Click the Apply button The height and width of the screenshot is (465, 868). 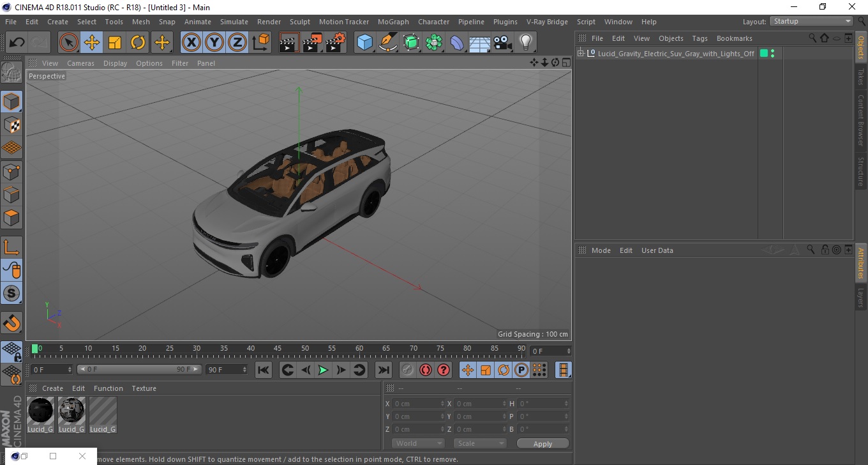(542, 444)
